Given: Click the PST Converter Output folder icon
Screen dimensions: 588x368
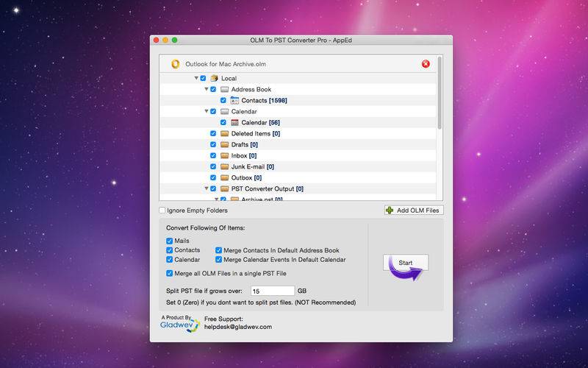Looking at the screenshot, I should 225,188.
